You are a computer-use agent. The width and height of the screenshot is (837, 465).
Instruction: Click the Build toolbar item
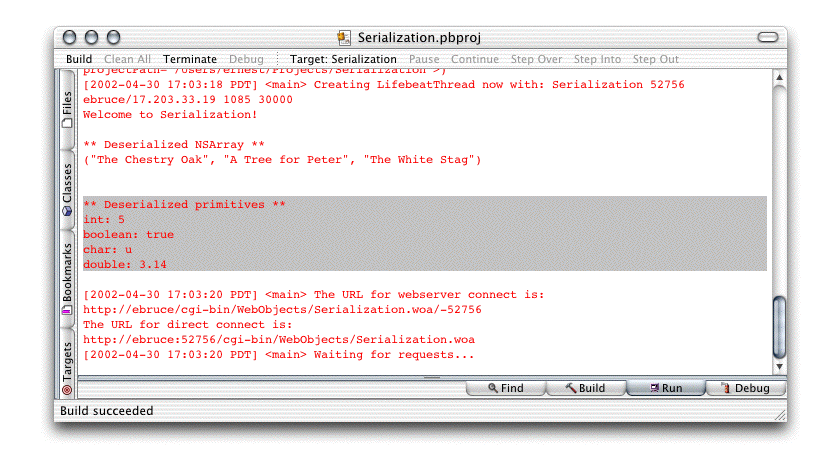tap(79, 59)
